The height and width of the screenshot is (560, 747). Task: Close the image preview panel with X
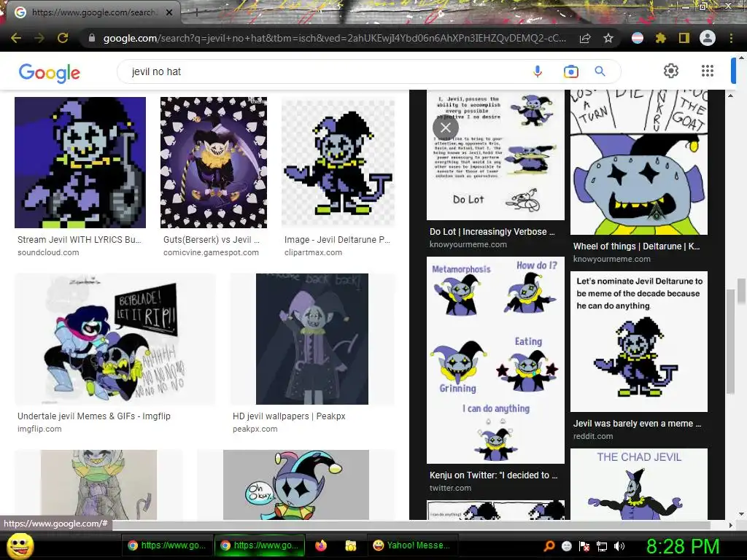click(x=446, y=127)
